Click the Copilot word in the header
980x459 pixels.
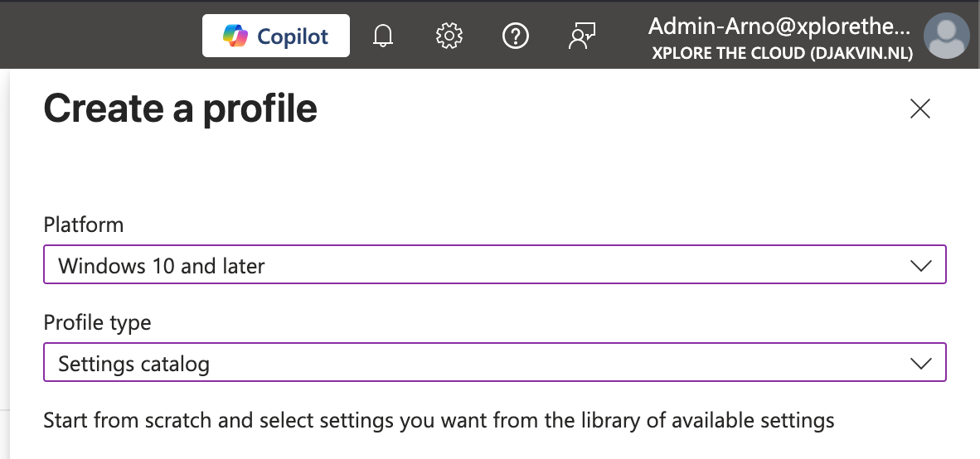[x=293, y=36]
